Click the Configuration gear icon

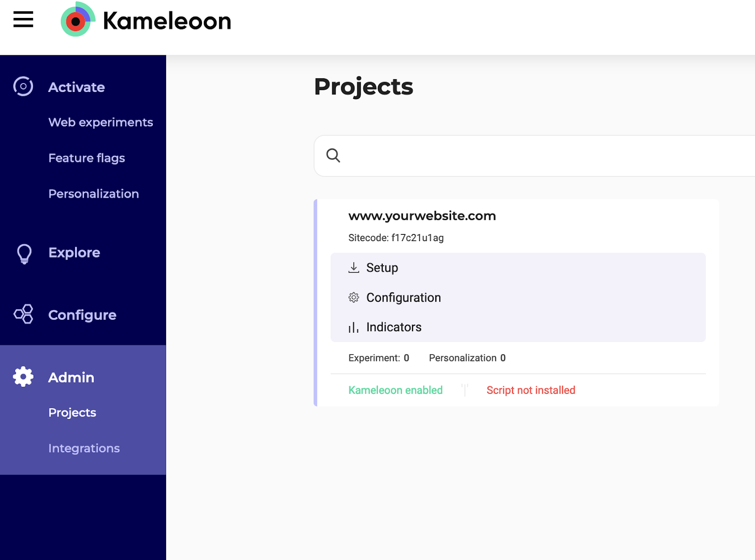pos(353,297)
